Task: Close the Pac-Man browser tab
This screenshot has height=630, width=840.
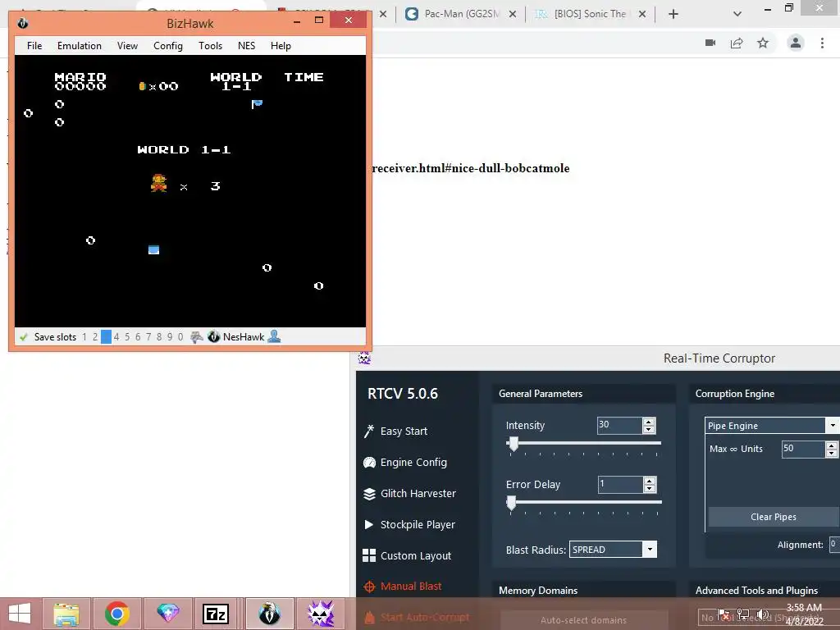Action: point(513,14)
